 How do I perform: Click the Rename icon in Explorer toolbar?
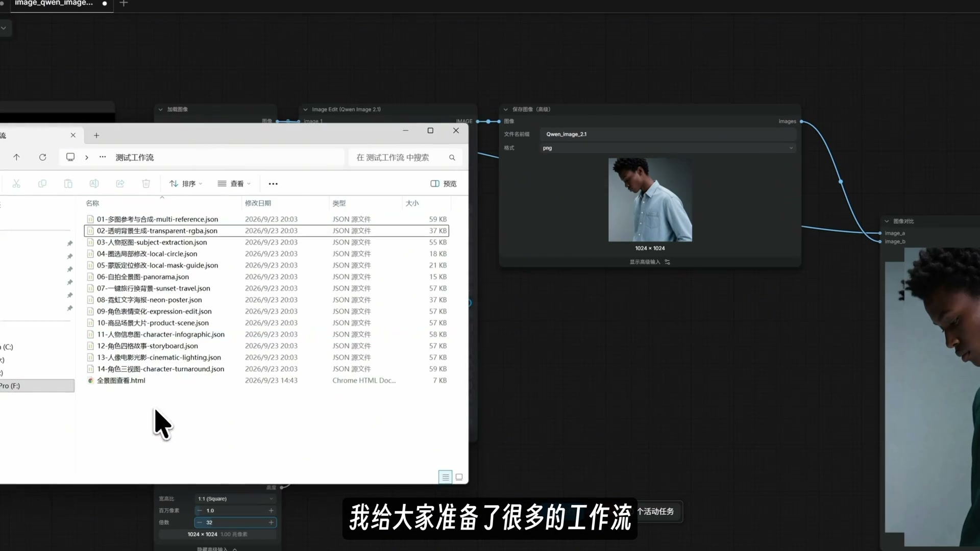point(94,184)
